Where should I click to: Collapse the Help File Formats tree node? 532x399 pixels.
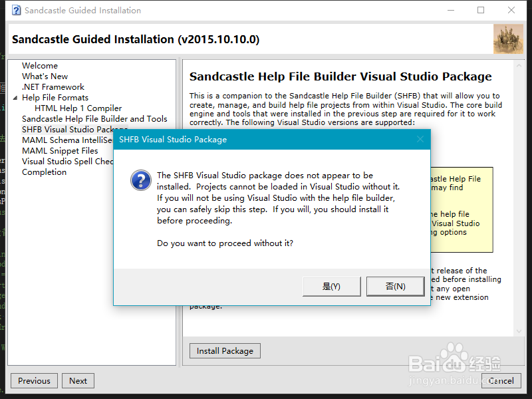15,97
